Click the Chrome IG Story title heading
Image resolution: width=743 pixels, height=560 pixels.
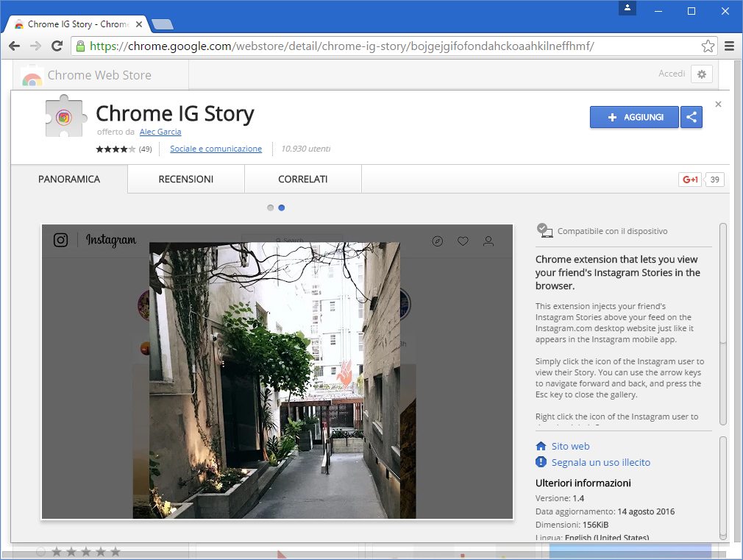(175, 114)
